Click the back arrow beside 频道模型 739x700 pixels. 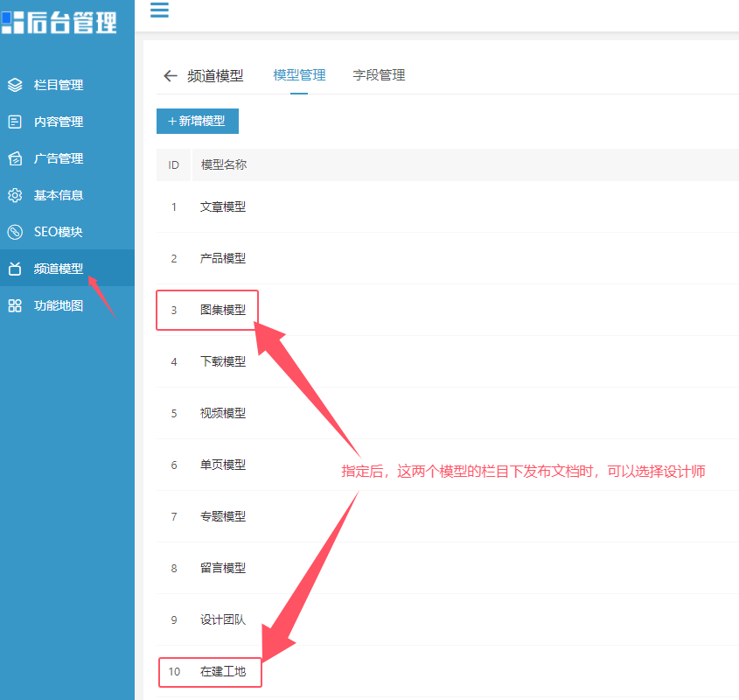(171, 75)
